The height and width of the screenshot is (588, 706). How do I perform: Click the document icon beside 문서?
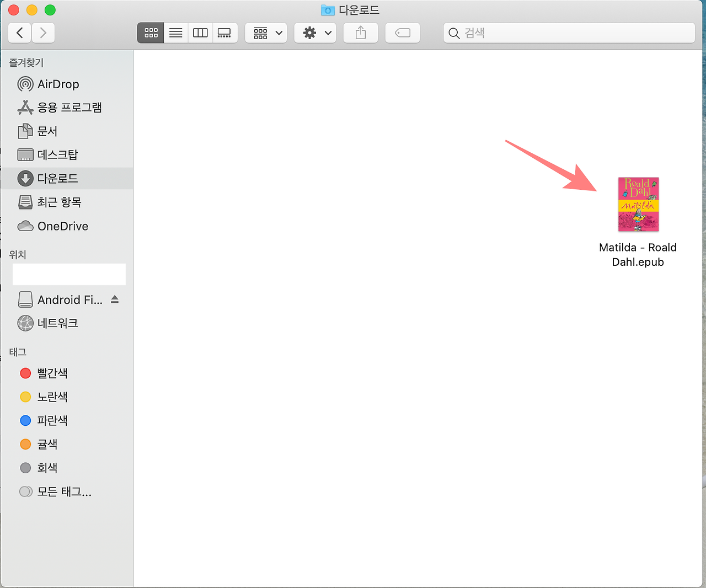tap(25, 131)
